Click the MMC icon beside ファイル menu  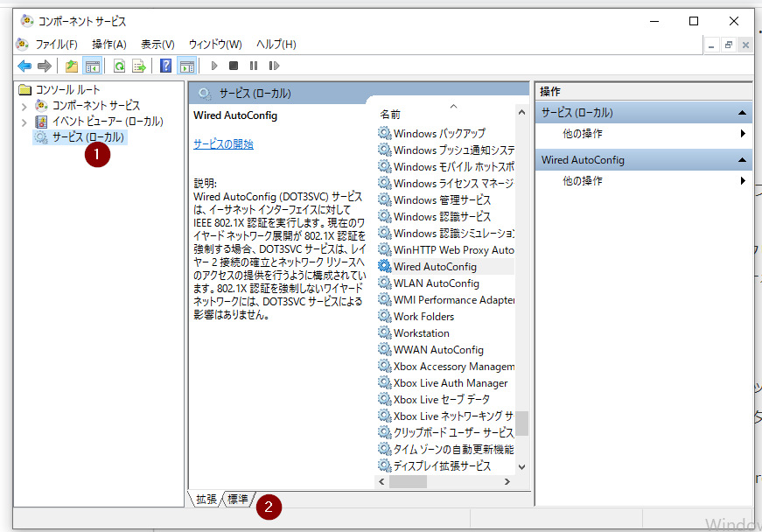coord(22,45)
